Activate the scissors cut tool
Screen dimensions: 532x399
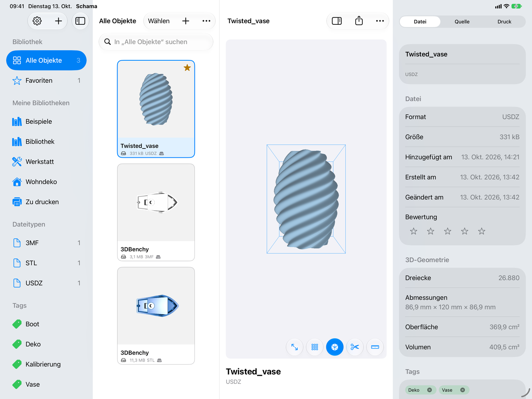pyautogui.click(x=355, y=347)
